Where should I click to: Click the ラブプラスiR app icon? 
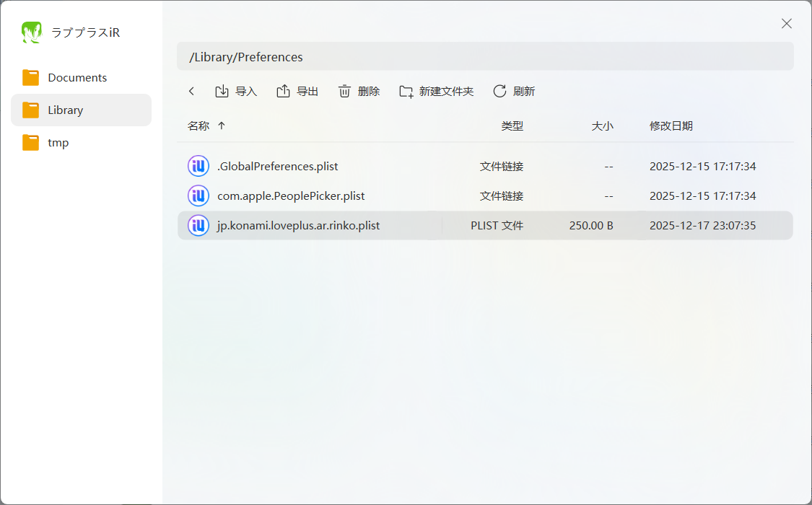pos(32,32)
